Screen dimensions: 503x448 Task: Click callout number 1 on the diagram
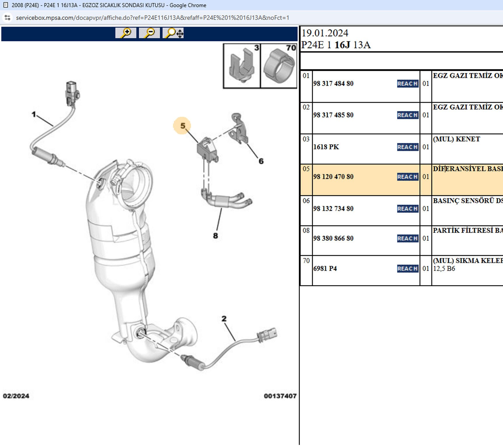click(34, 114)
